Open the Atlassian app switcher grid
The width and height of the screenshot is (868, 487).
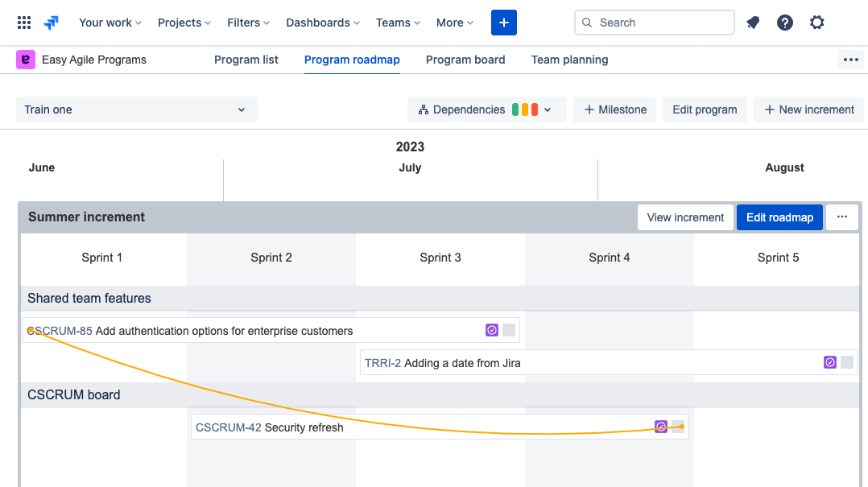click(x=23, y=23)
